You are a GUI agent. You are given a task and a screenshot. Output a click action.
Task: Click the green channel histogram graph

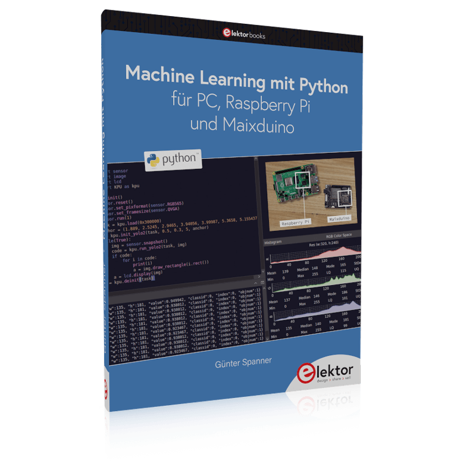[x=317, y=283]
